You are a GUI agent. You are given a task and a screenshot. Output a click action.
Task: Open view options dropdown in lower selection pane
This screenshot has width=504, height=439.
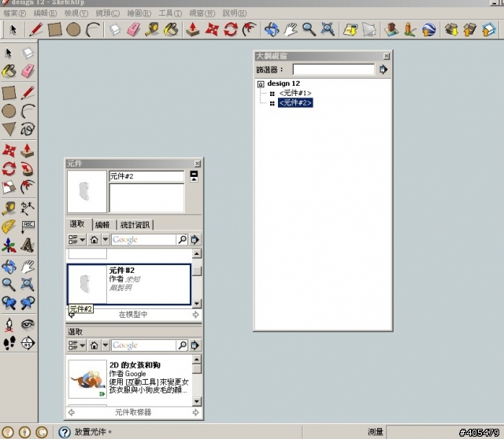click(76, 345)
